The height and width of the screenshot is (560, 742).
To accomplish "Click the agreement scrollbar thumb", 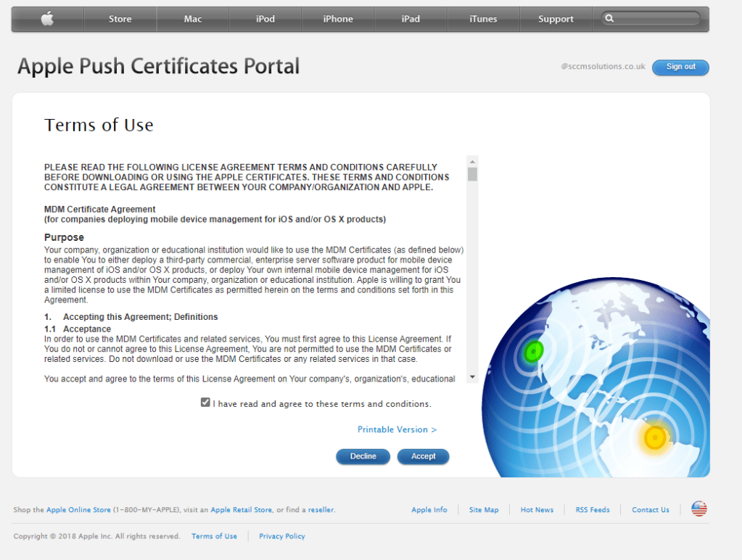I will (x=472, y=174).
